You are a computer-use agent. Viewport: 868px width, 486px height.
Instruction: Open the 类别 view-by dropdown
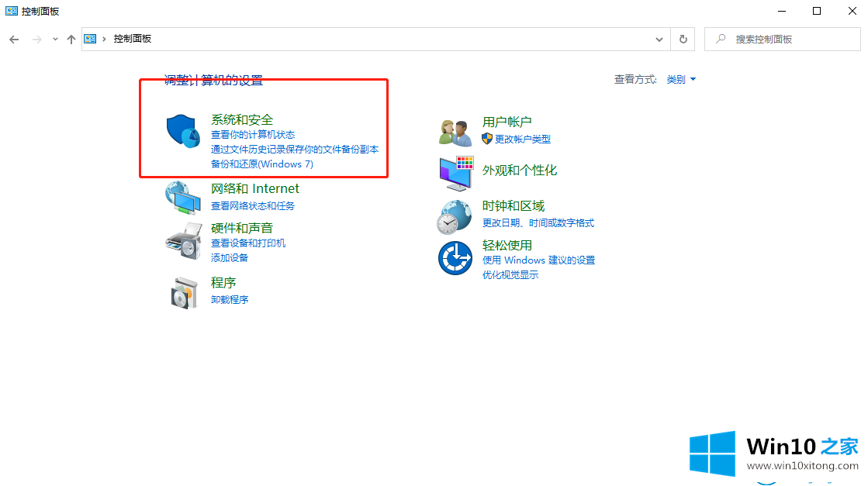click(681, 80)
